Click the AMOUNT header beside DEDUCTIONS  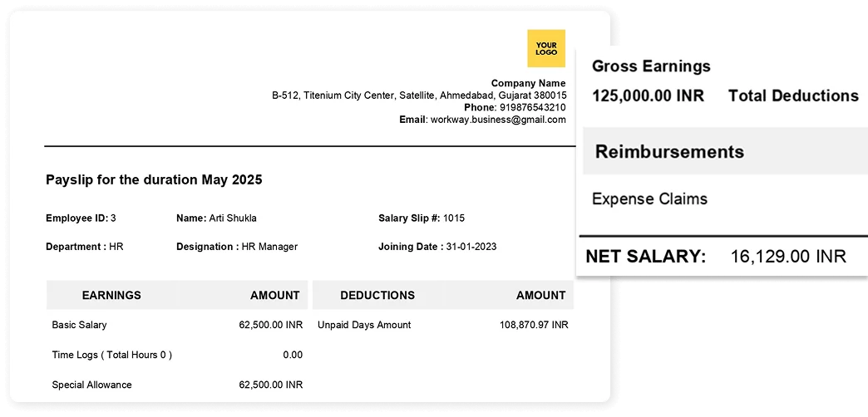[541, 296]
